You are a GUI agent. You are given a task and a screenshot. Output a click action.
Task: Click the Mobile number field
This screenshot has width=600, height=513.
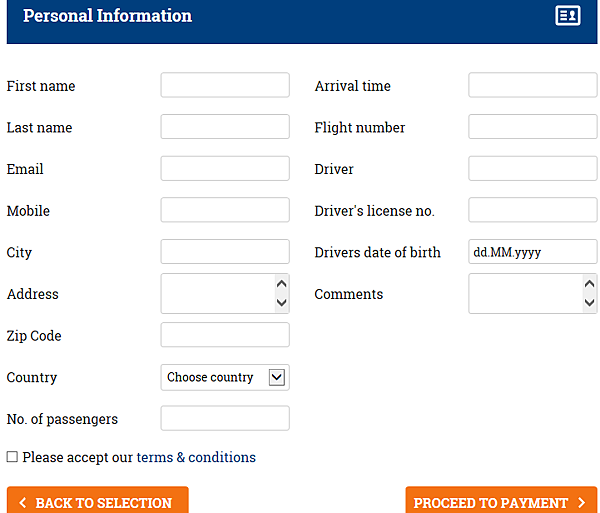tap(225, 210)
